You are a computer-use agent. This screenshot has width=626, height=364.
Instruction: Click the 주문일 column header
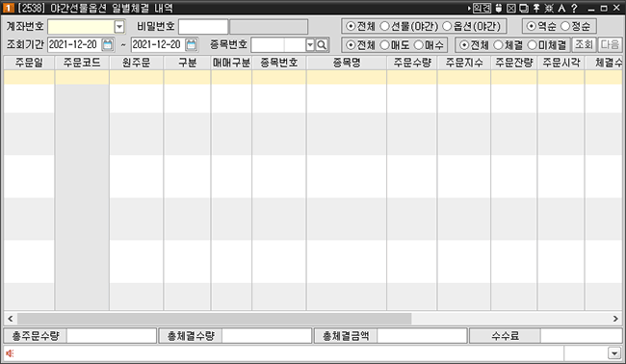(x=29, y=63)
